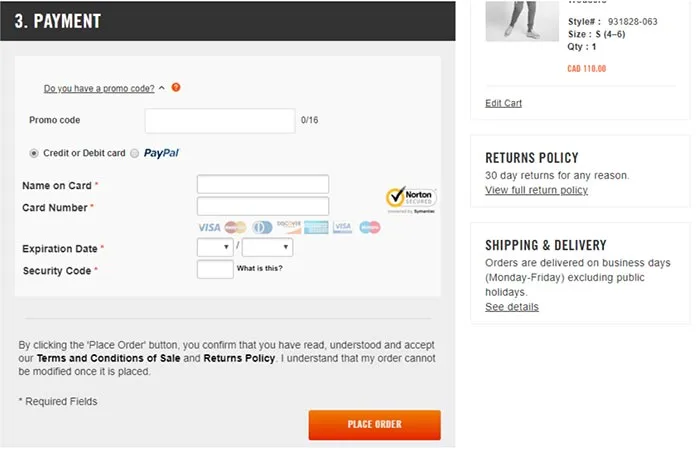
Task: Click the American Express card logo
Action: coord(316,227)
